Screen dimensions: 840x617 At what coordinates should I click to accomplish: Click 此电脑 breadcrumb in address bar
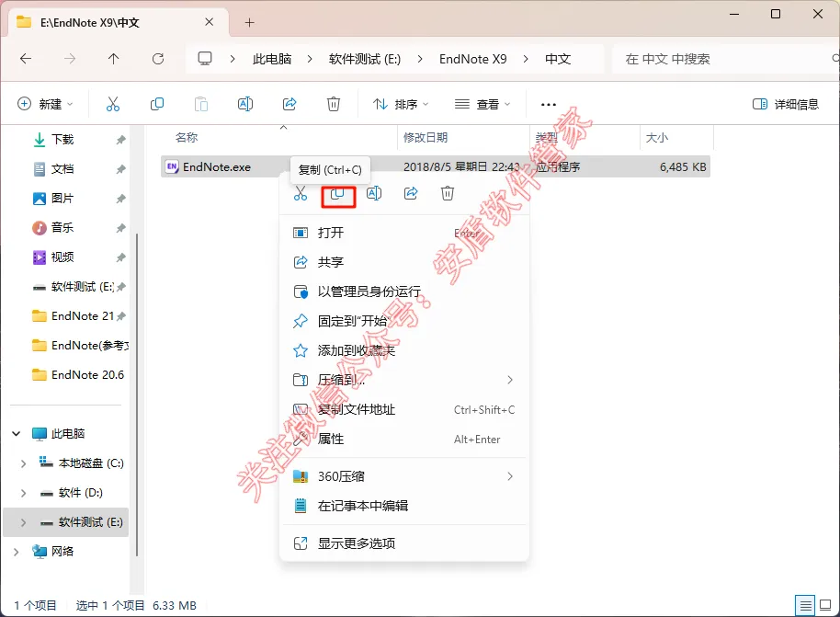[272, 59]
